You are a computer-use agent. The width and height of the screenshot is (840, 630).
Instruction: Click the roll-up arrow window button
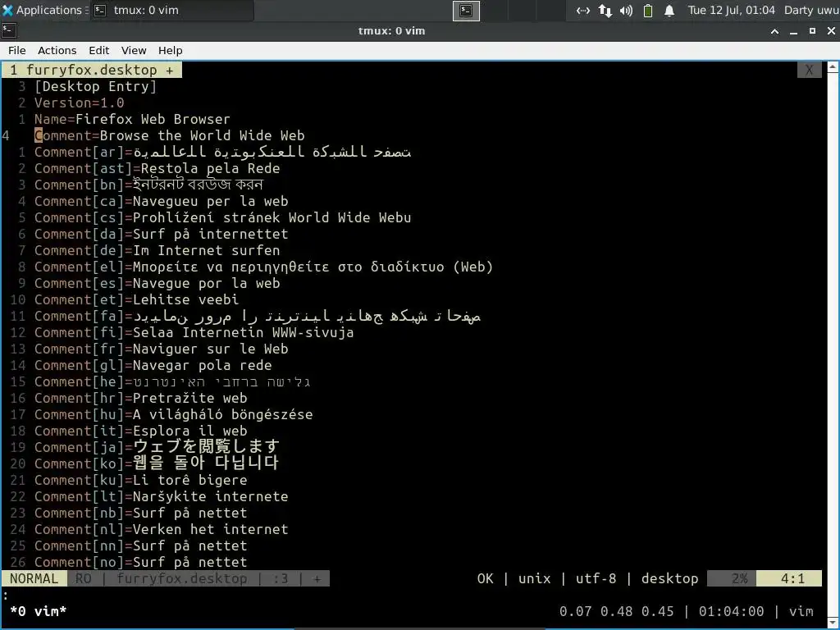[x=774, y=31]
